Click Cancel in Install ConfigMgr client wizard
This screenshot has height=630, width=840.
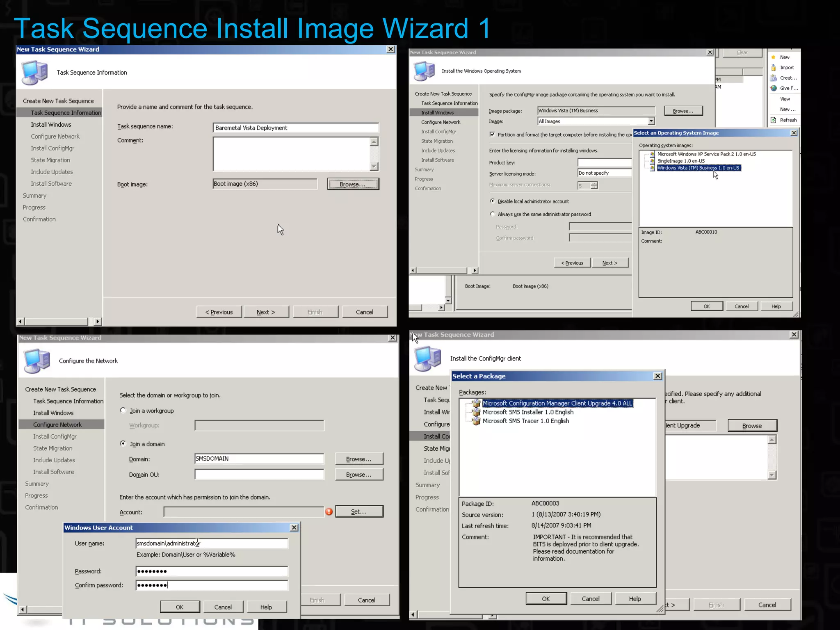point(767,605)
